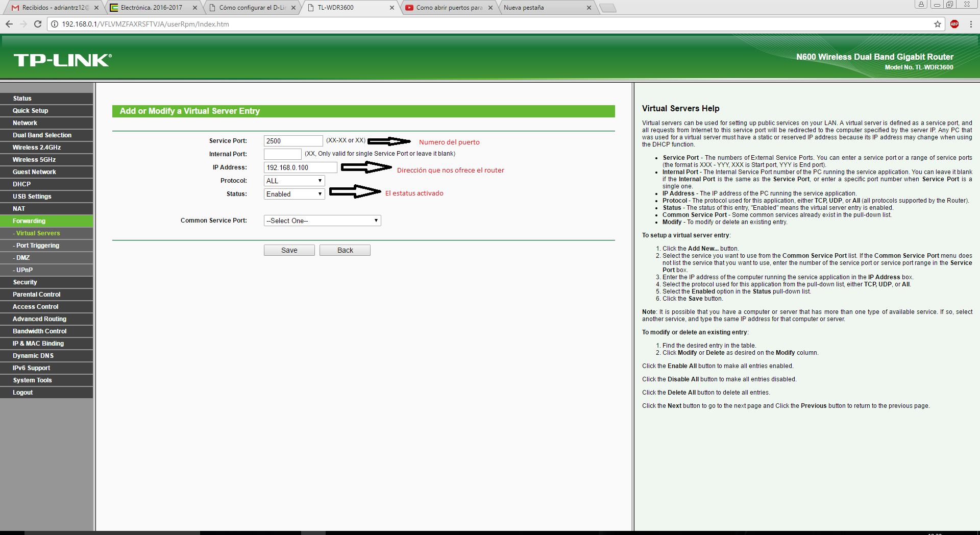Open Chrome three-dot menu
This screenshot has height=535, width=980.
971,24
